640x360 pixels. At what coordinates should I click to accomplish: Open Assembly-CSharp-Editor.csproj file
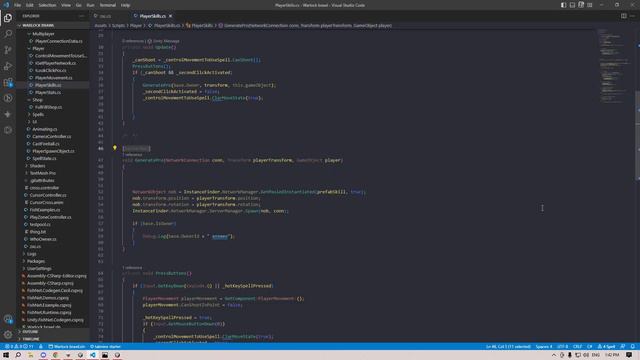click(57, 276)
